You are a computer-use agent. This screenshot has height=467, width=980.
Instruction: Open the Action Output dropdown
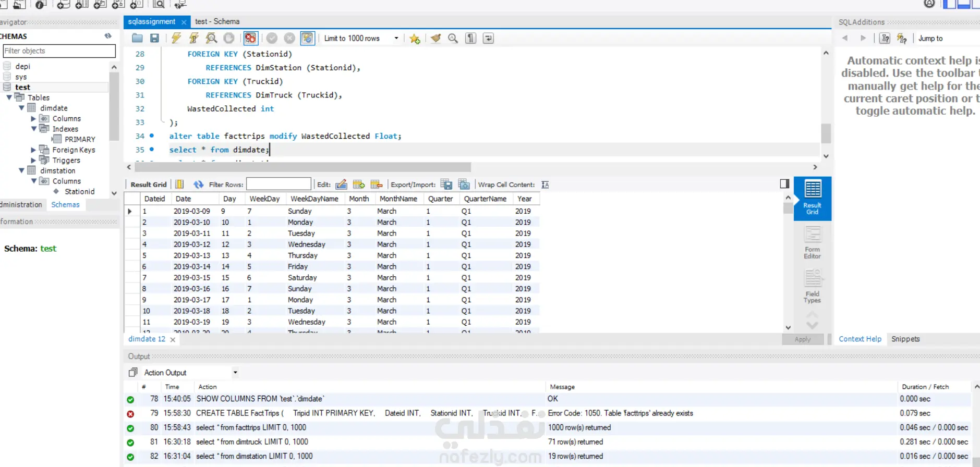point(235,373)
